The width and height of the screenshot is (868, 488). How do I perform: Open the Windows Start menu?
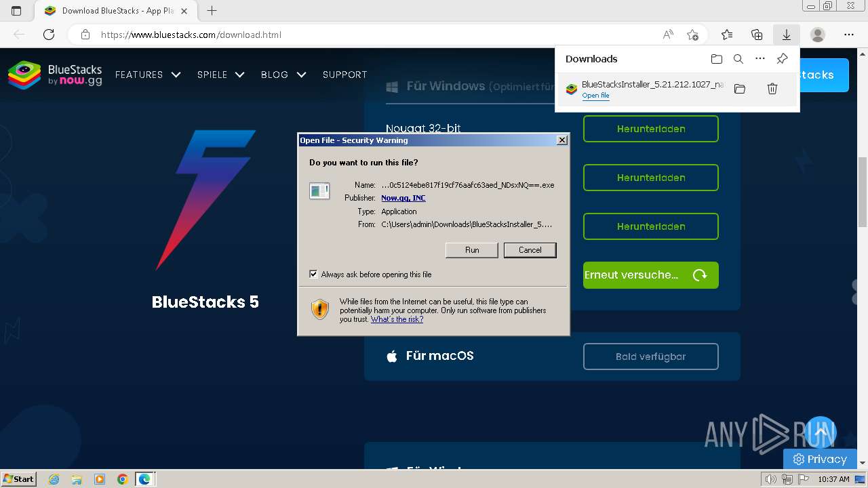pyautogui.click(x=18, y=479)
